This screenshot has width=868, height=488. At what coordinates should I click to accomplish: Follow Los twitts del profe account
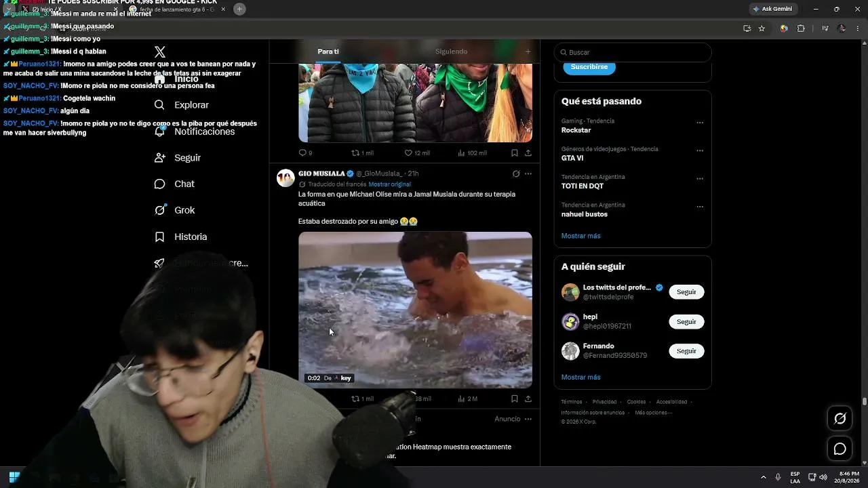pos(686,292)
